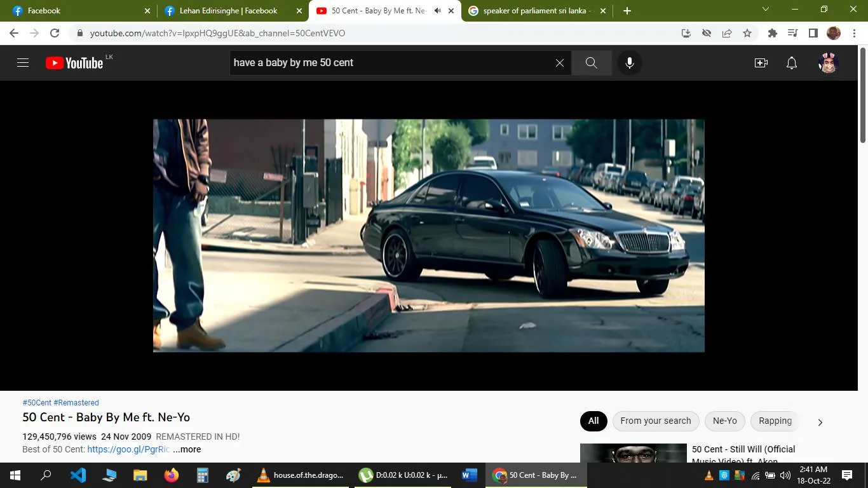This screenshot has height=488, width=868.
Task: Open the goo.gl Best of 50 Cent link
Action: (127, 449)
